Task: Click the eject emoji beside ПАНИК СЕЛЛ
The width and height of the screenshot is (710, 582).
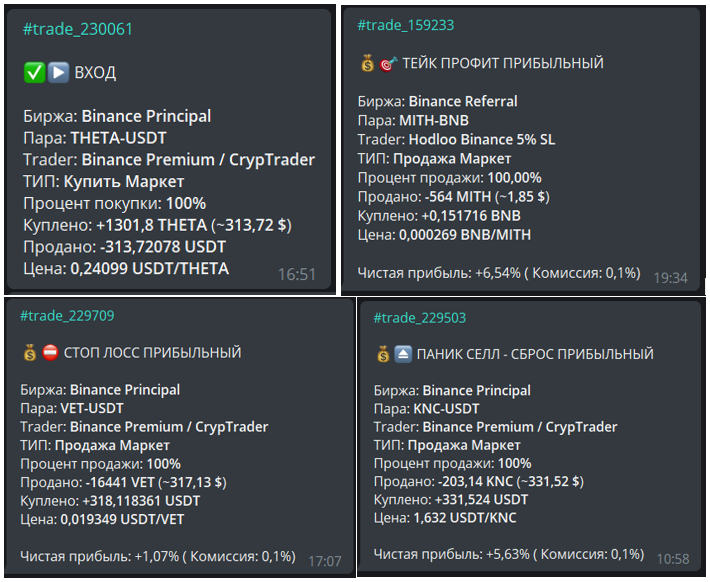Action: 403,354
